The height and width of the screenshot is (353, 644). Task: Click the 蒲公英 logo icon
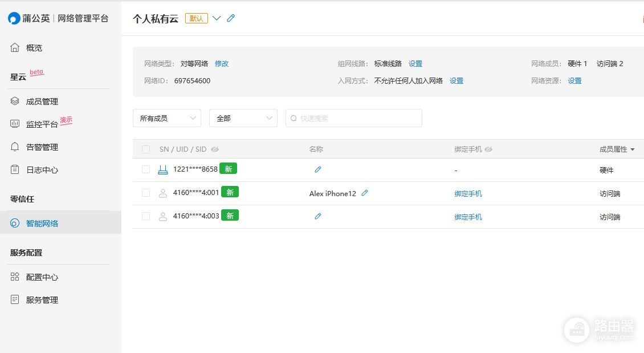[14, 18]
